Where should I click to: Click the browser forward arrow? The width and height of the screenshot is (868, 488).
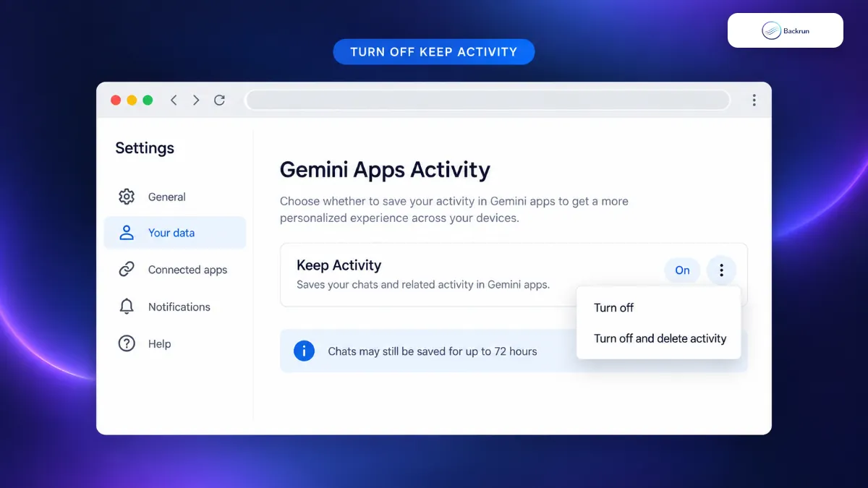(196, 100)
